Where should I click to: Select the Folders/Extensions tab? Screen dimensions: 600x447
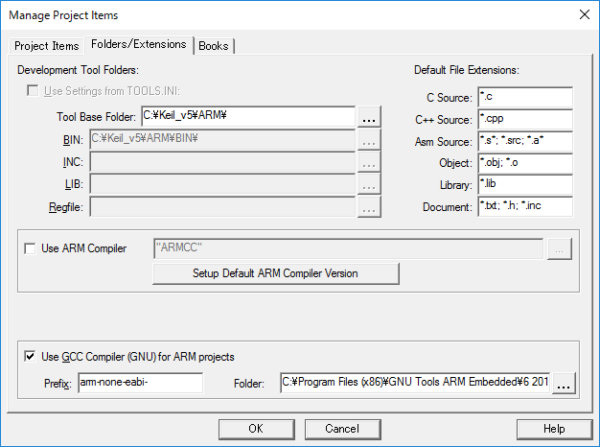point(139,44)
